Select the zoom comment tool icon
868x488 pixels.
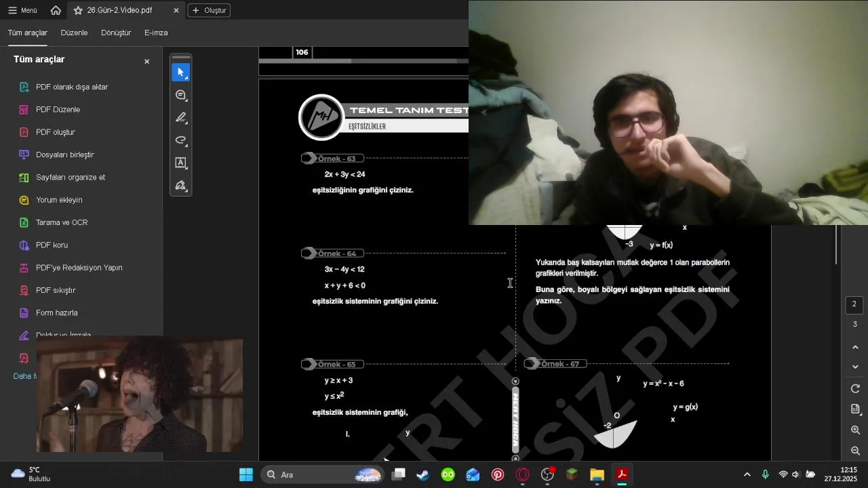[180, 95]
